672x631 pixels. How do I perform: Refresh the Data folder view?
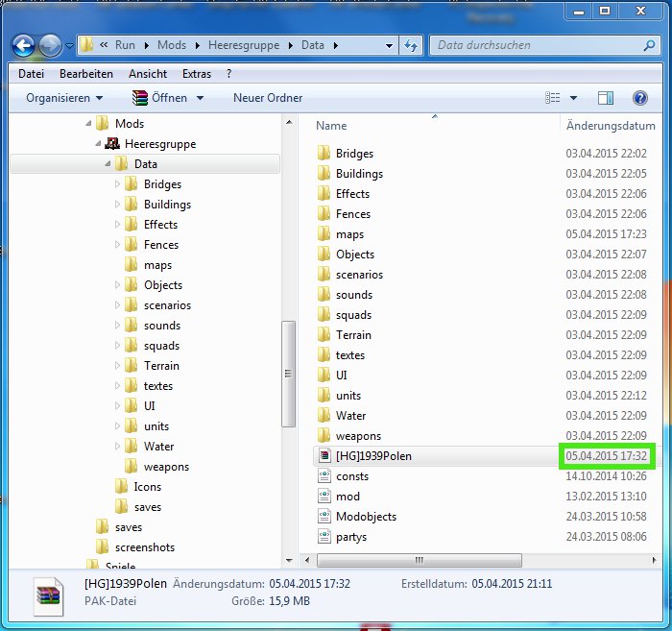click(411, 45)
